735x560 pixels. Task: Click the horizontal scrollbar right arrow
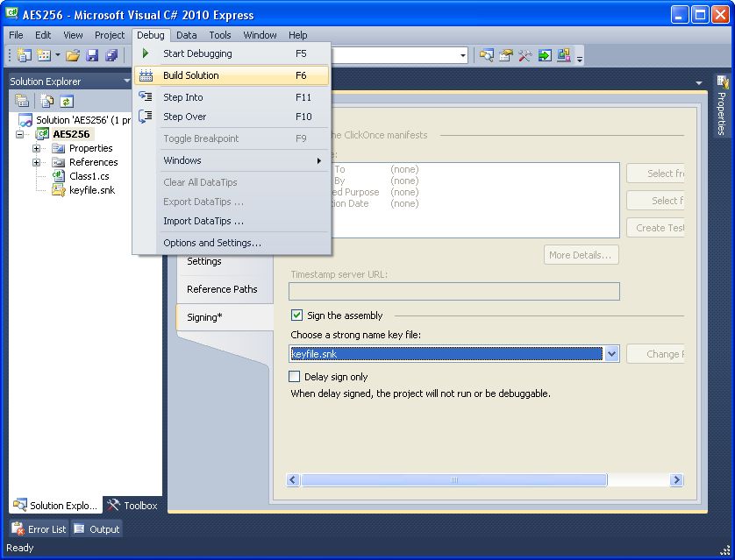pyautogui.click(x=676, y=479)
